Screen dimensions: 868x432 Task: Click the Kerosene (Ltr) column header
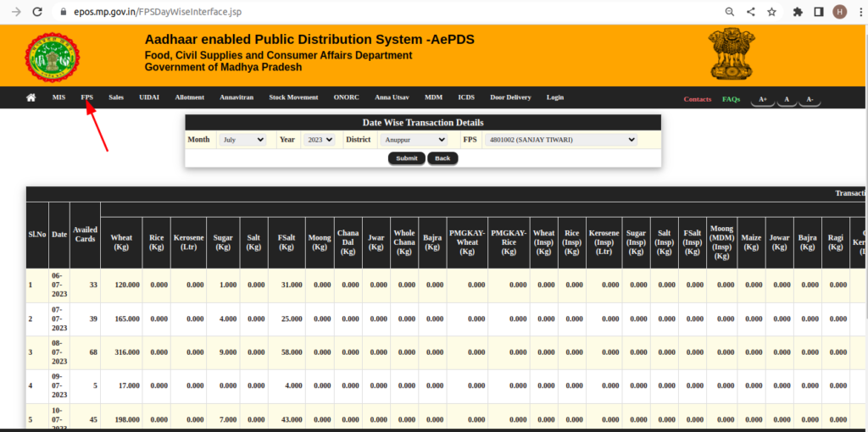[189, 242]
